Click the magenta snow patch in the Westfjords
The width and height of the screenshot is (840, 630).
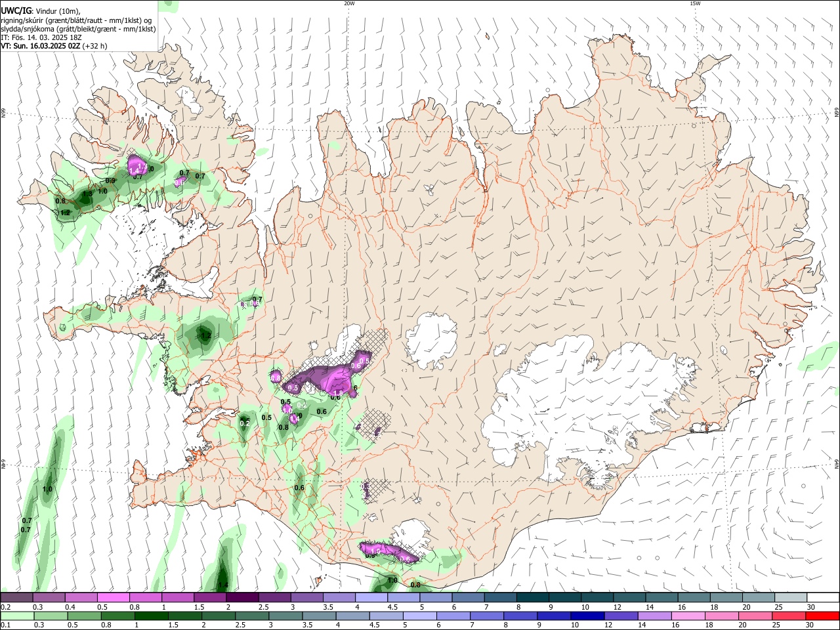click(138, 164)
